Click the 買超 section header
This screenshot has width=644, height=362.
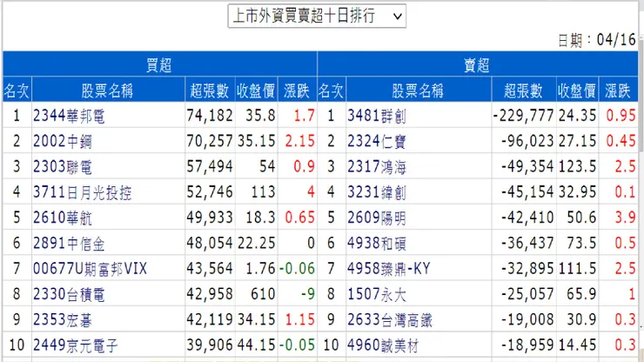pyautogui.click(x=159, y=65)
